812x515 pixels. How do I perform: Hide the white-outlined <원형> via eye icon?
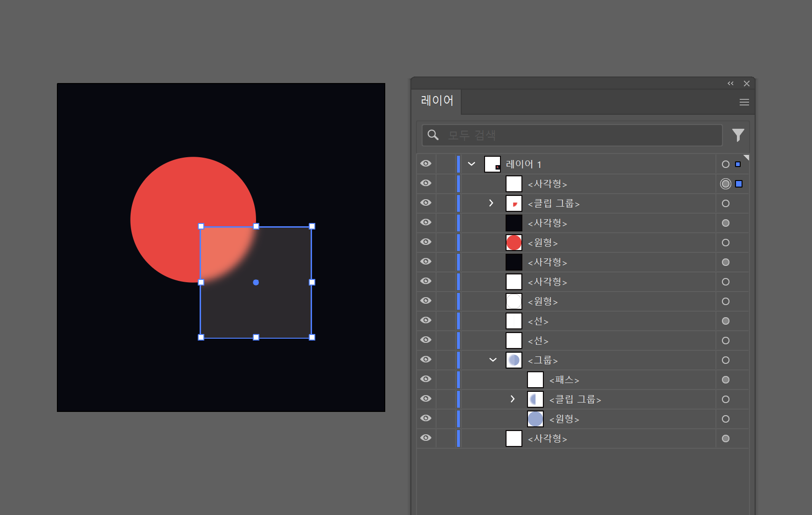coord(426,301)
